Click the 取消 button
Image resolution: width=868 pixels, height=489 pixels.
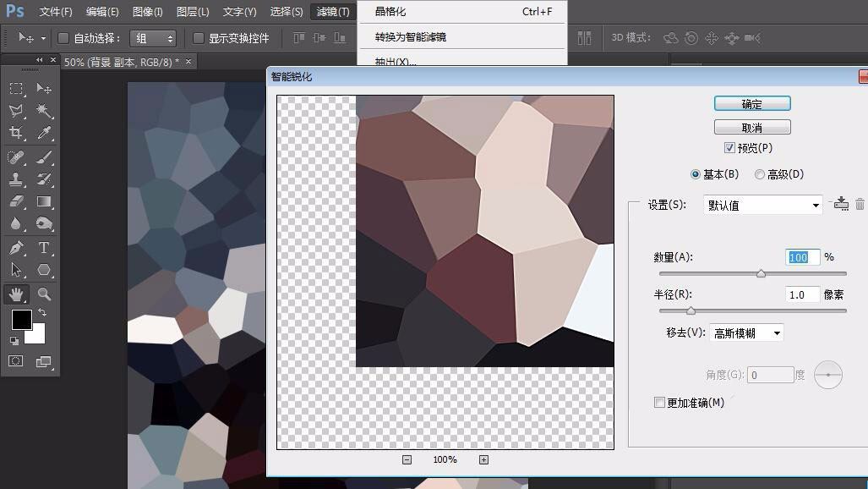pyautogui.click(x=751, y=128)
